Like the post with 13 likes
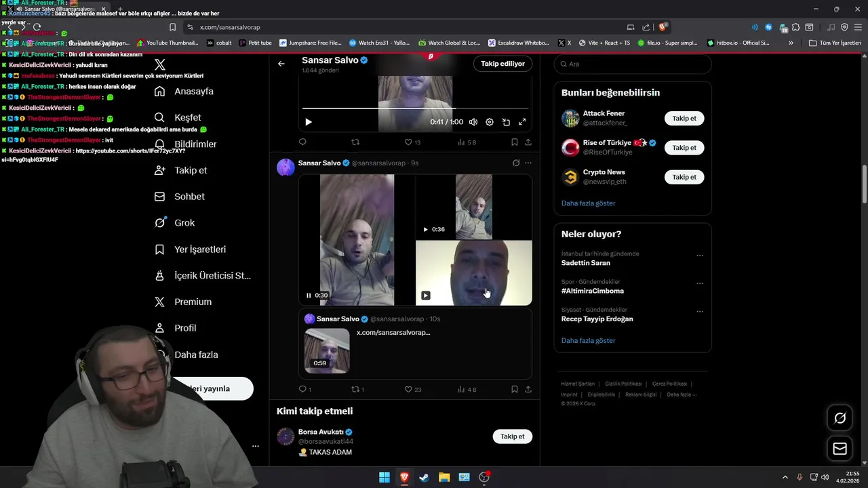Image resolution: width=868 pixels, height=488 pixels. pos(412,142)
